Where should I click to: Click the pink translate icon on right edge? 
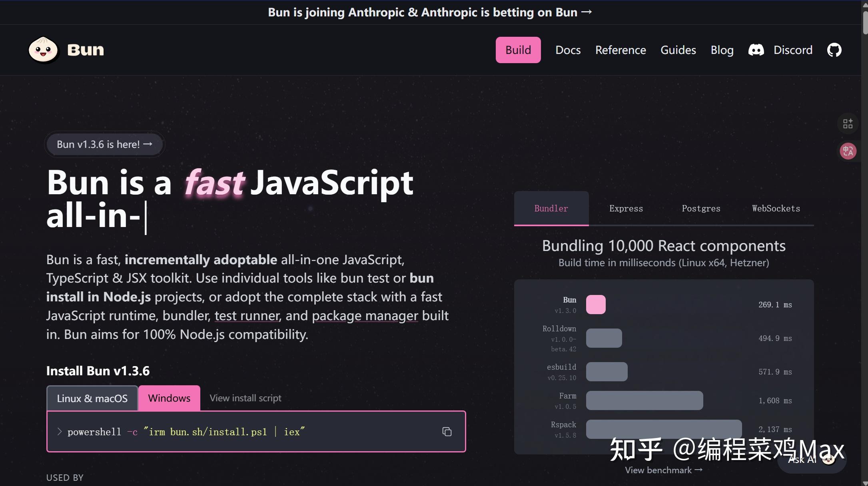[x=848, y=151]
